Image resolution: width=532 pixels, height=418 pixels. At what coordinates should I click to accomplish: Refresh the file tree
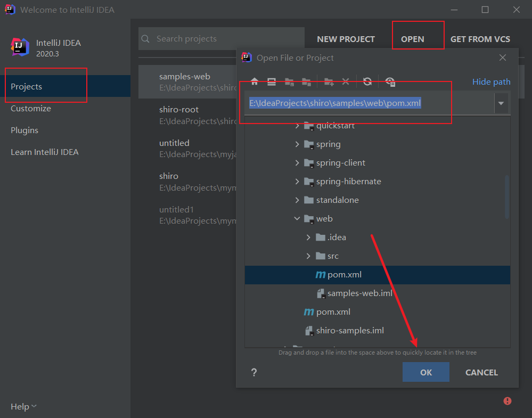367,81
